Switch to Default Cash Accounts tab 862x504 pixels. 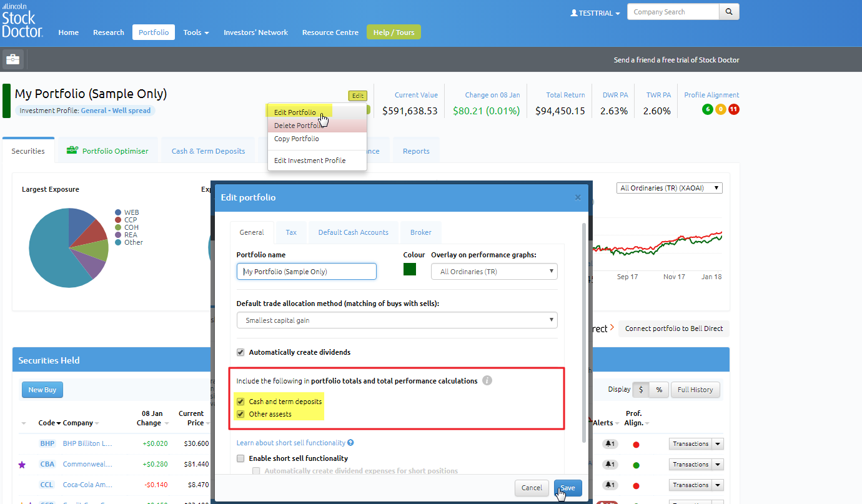[x=353, y=232]
